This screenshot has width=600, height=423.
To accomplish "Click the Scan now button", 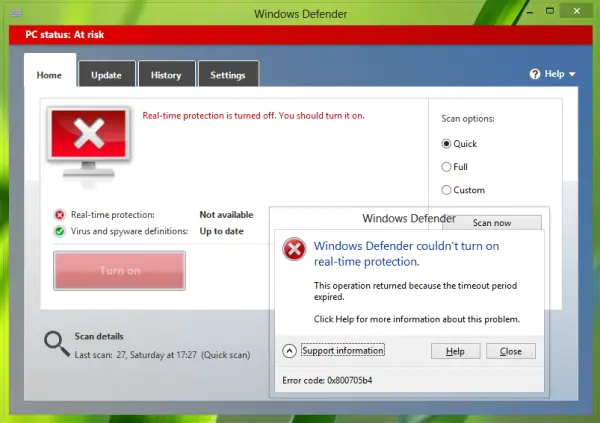I will coord(492,223).
